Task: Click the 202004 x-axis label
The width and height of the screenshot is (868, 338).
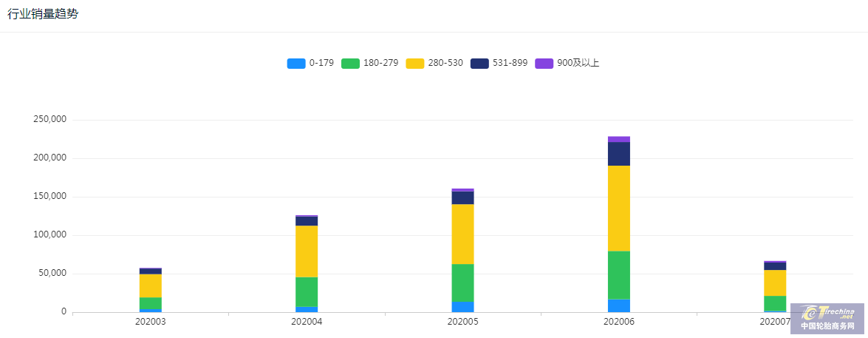Action: click(x=307, y=321)
